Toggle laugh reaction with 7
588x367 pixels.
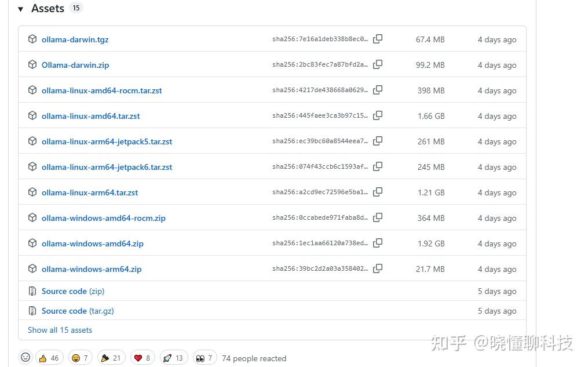80,358
